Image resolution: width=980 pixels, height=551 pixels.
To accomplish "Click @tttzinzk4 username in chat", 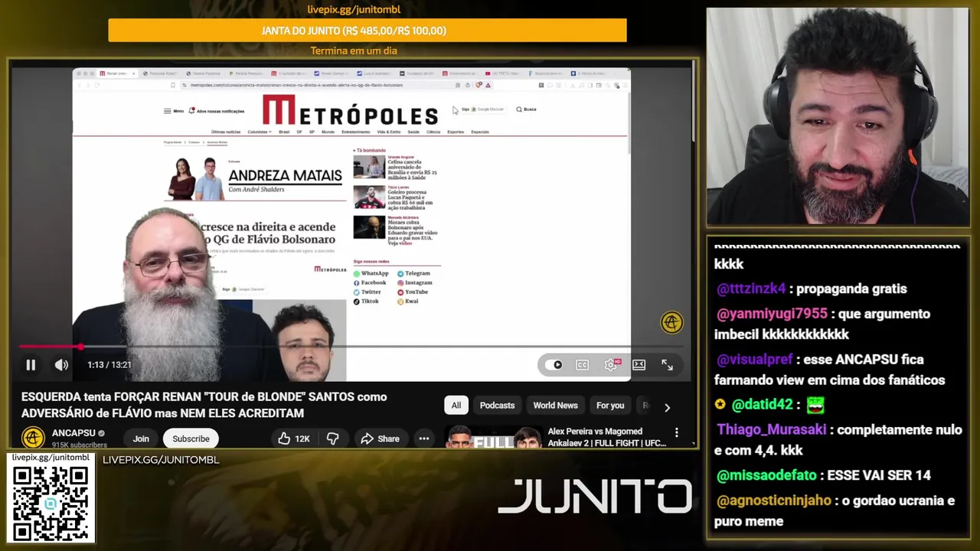I will [x=751, y=289].
